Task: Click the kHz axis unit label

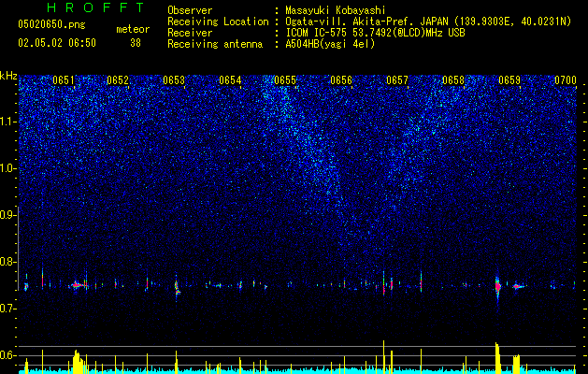Action: [x=8, y=76]
